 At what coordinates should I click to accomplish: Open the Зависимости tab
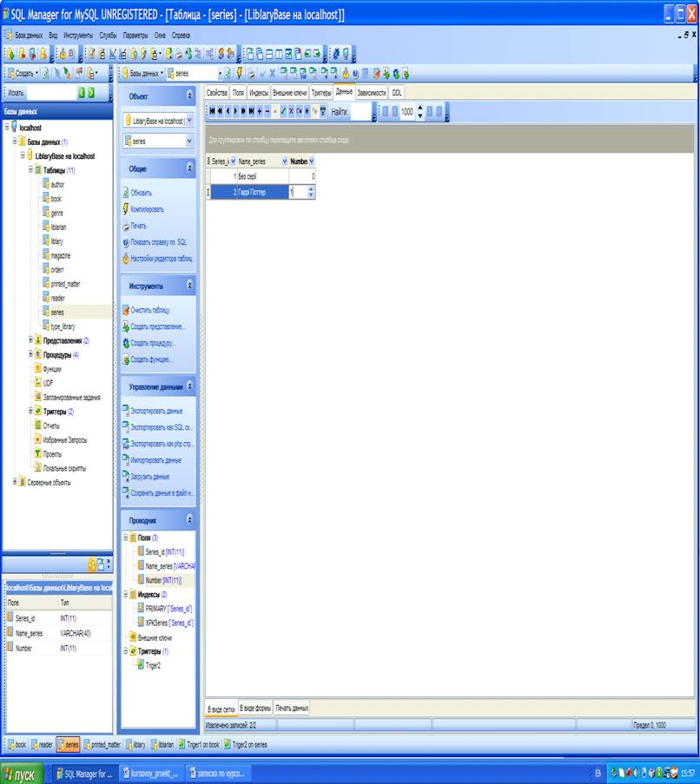pos(372,93)
